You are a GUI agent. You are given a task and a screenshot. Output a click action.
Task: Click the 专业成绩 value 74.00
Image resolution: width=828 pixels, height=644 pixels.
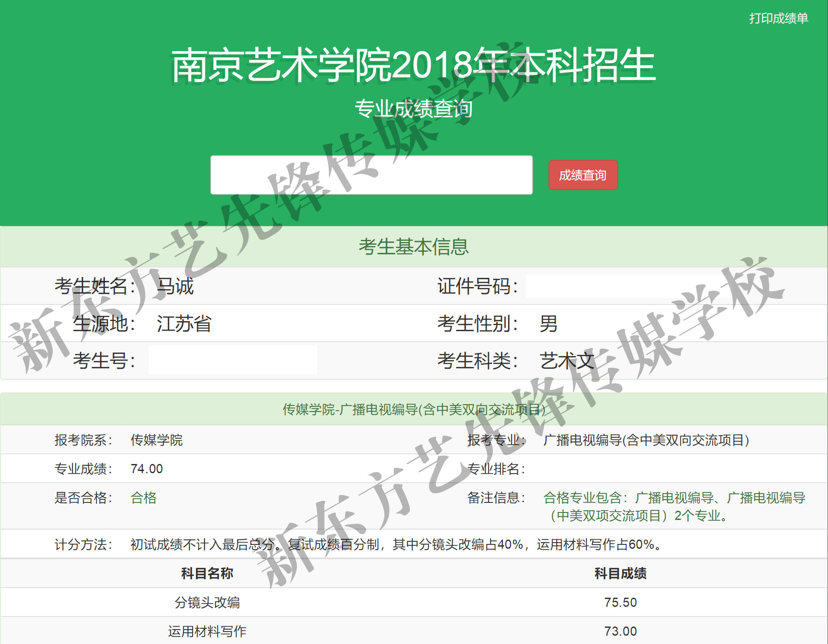(147, 469)
